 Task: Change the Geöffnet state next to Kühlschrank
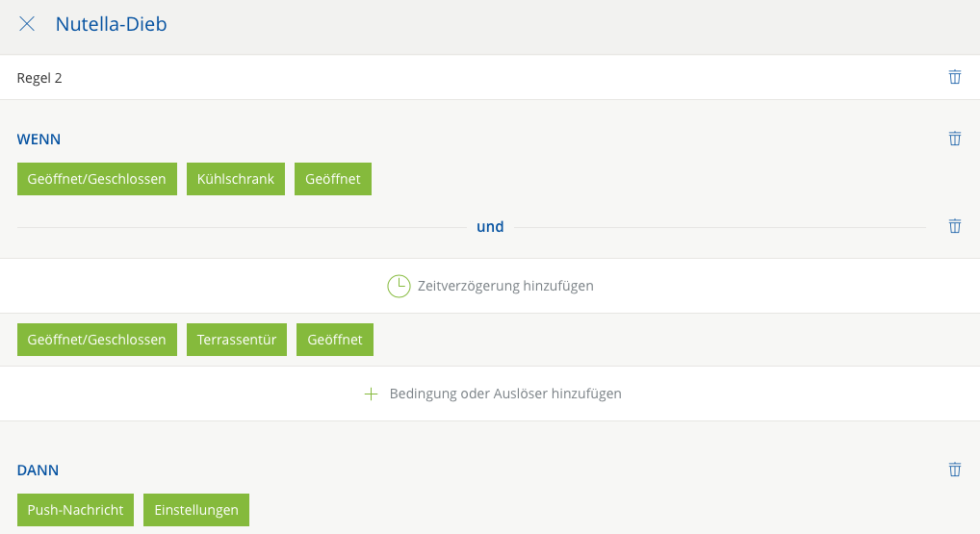point(333,179)
